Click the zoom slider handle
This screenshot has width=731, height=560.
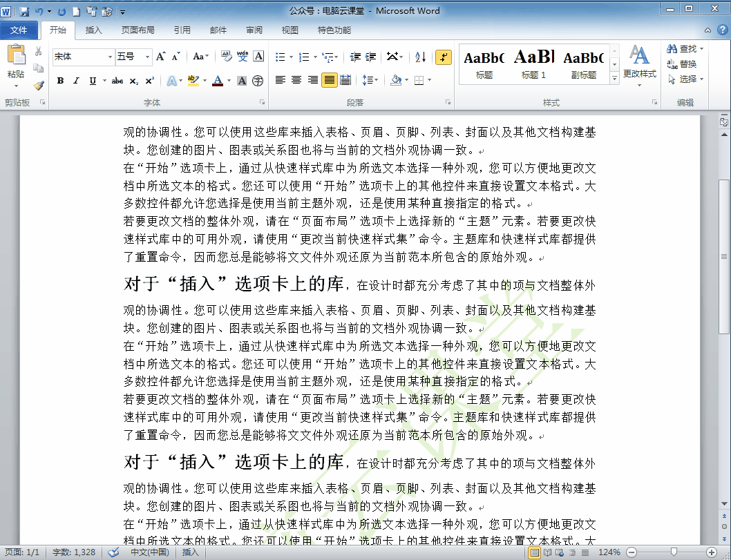pyautogui.click(x=673, y=552)
